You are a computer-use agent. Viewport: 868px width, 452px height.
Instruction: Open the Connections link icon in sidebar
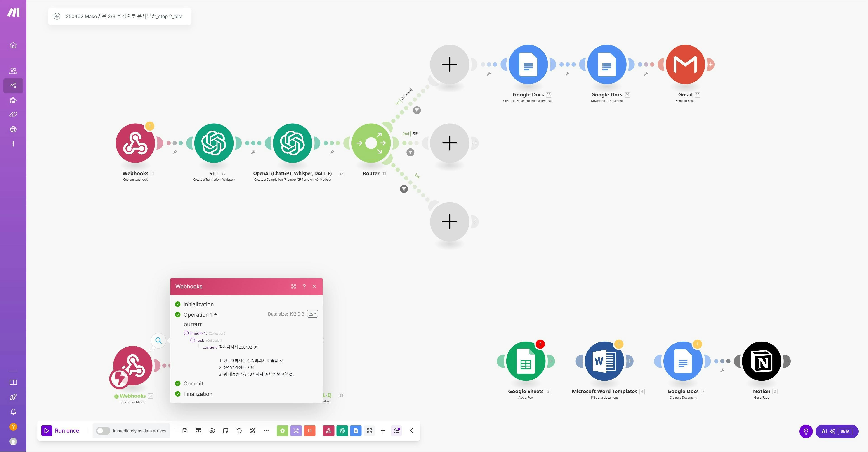point(13,115)
